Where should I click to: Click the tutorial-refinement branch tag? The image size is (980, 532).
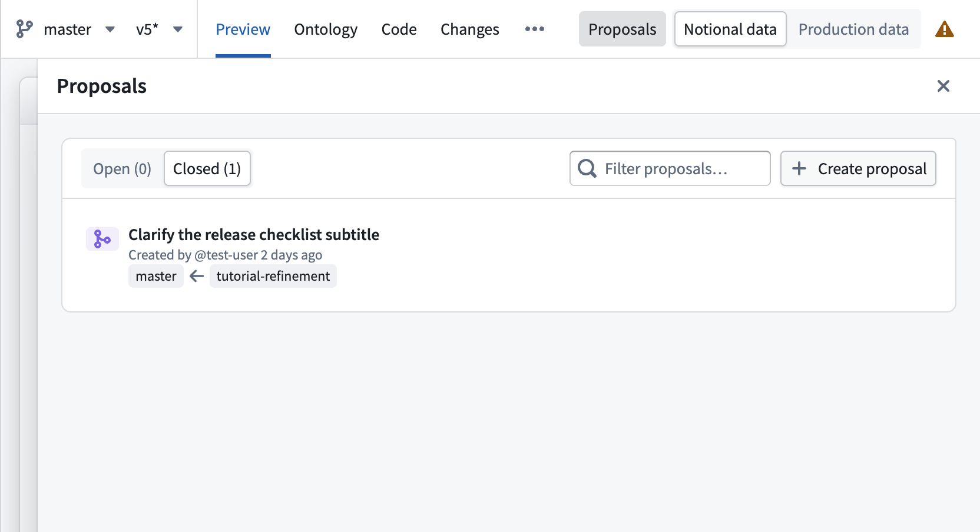[273, 276]
